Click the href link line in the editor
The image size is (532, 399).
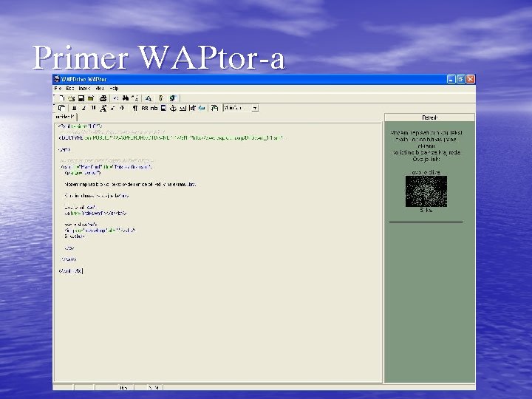click(95, 213)
